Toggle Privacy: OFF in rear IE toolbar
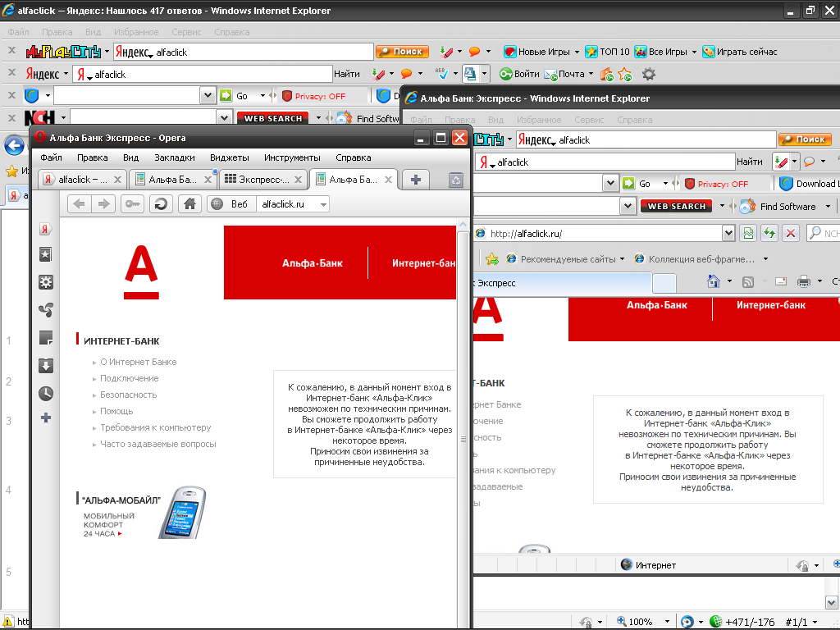The height and width of the screenshot is (630, 840). click(x=314, y=97)
